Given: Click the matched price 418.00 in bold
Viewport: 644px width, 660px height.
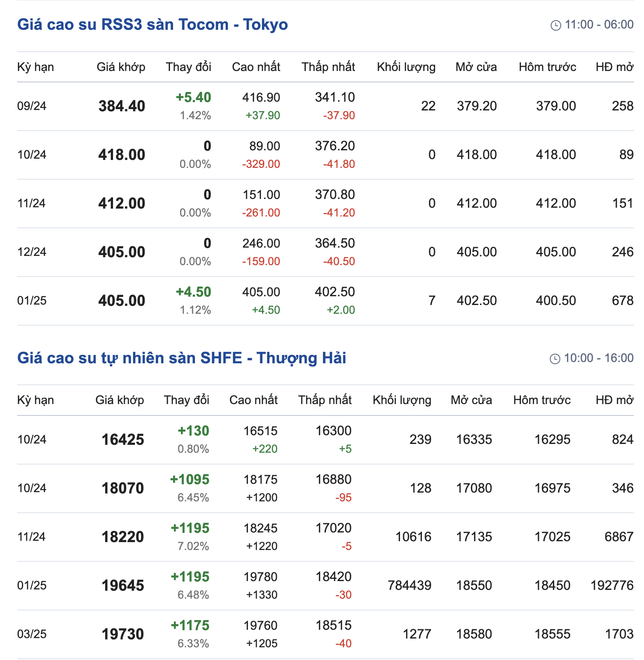Looking at the screenshot, I should tap(122, 155).
